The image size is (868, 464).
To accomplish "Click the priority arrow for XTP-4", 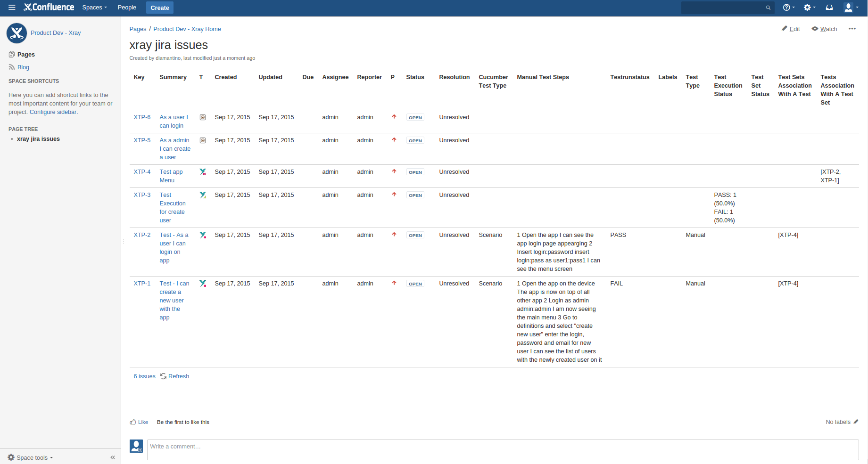I will [394, 171].
